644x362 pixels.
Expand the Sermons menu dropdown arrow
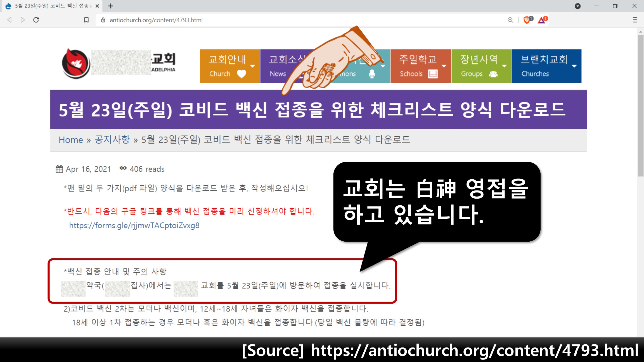[383, 66]
